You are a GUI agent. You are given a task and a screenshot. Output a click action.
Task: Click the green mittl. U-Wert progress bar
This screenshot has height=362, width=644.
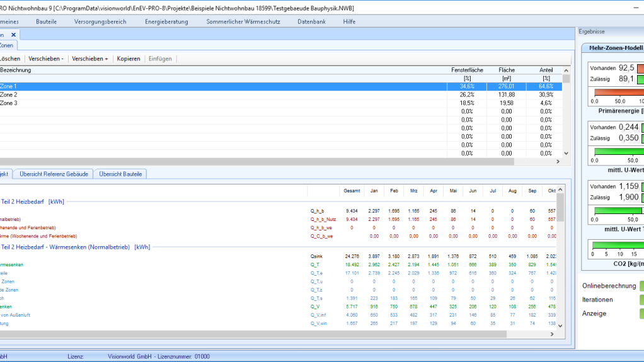point(619,152)
